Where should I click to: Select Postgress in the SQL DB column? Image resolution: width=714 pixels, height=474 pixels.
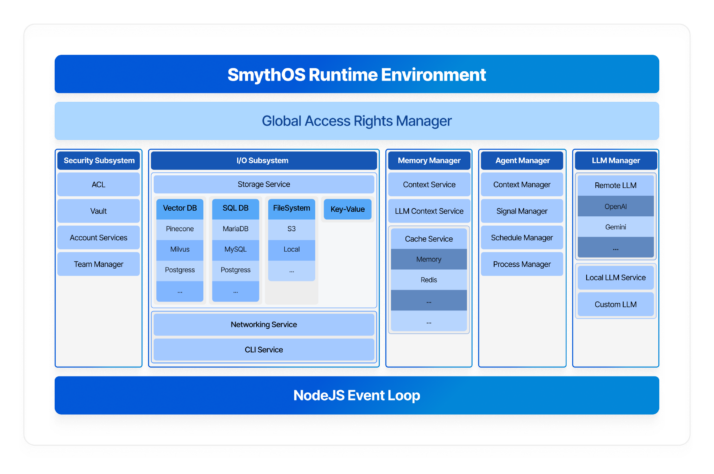point(235,270)
